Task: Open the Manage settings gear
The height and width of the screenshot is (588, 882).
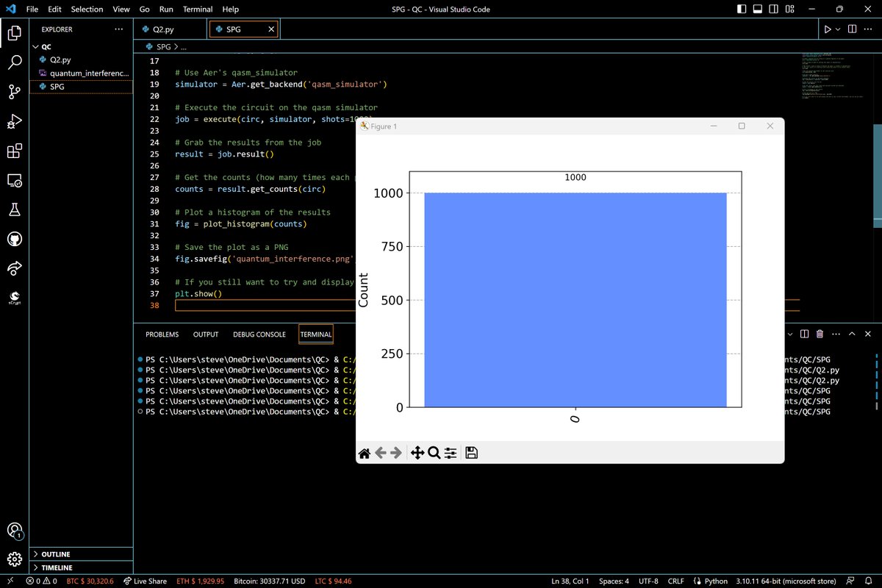Action: pos(15,557)
